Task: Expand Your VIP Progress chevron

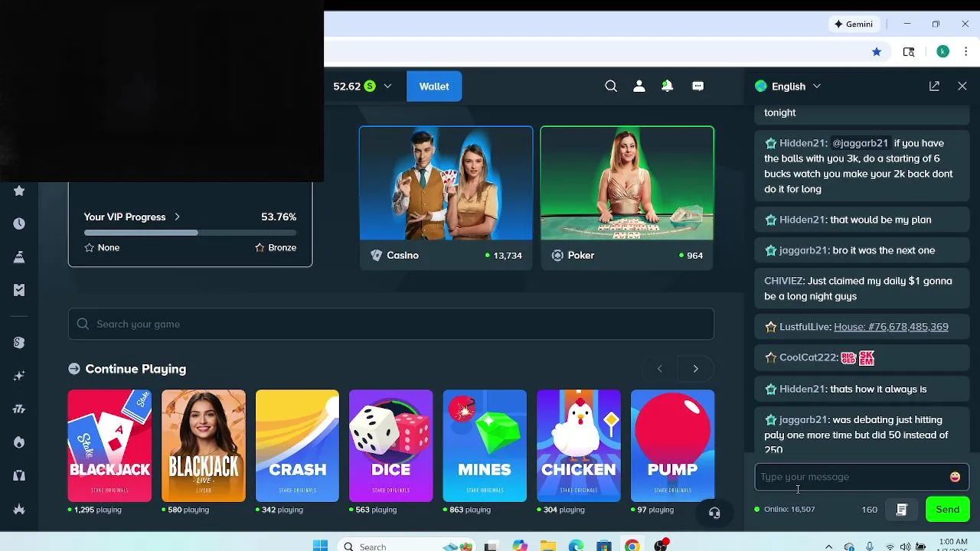Action: (x=177, y=217)
